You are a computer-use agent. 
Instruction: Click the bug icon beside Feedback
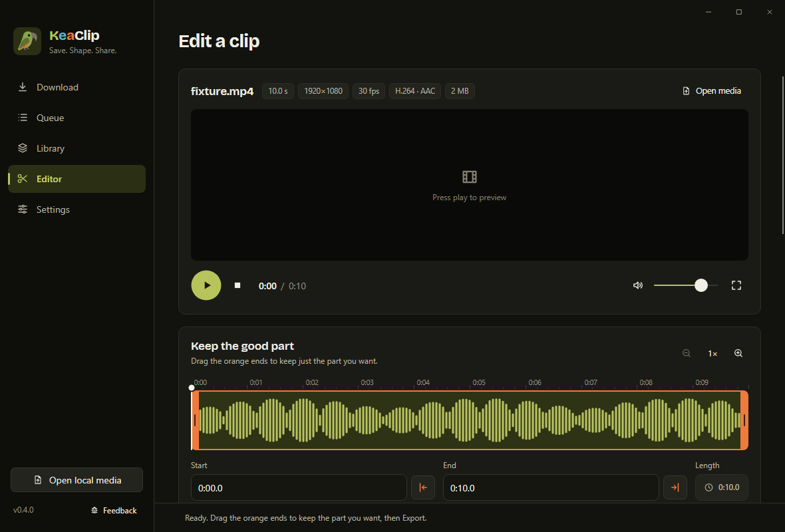click(94, 511)
